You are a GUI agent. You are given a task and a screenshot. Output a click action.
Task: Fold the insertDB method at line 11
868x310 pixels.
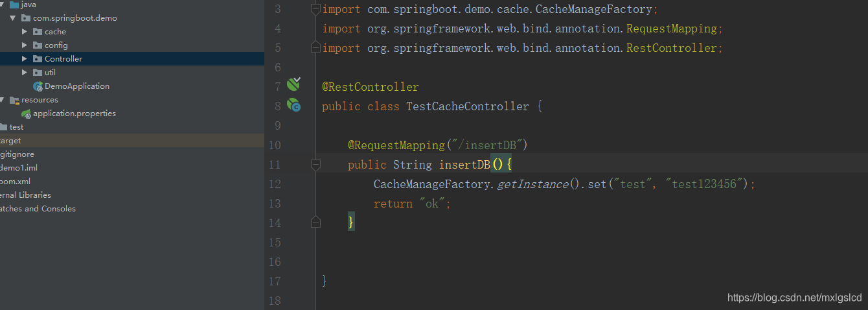point(315,165)
